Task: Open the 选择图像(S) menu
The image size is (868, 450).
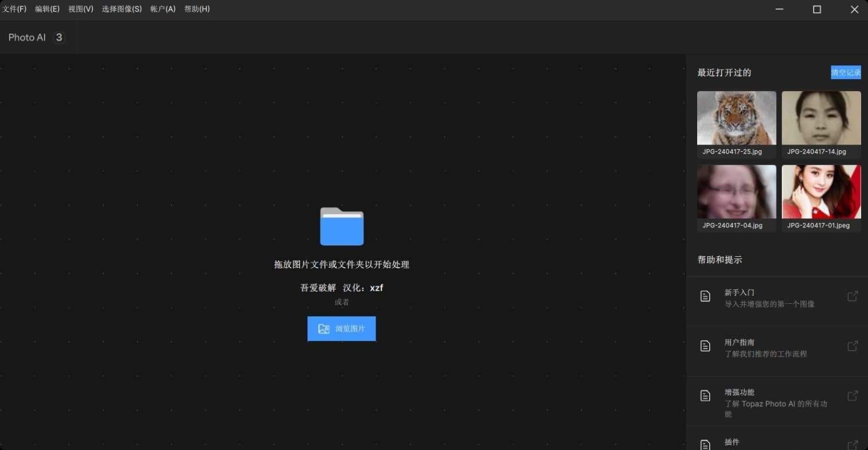Action: (x=122, y=9)
